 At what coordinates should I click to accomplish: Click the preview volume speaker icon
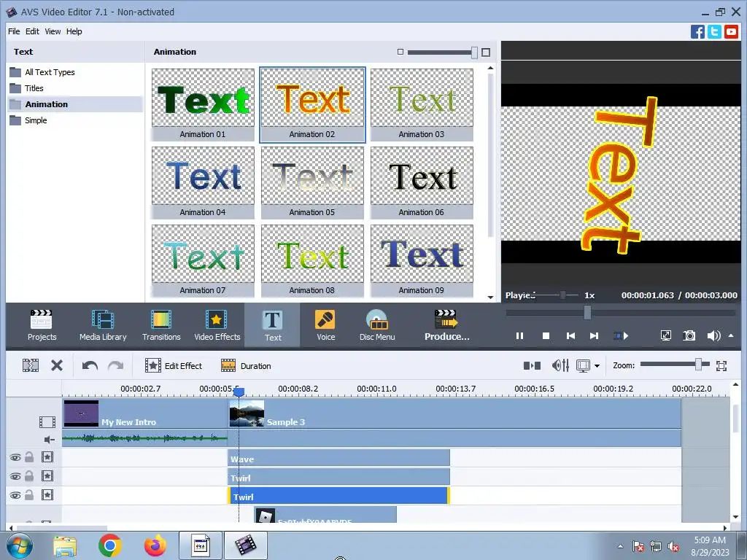click(x=713, y=335)
